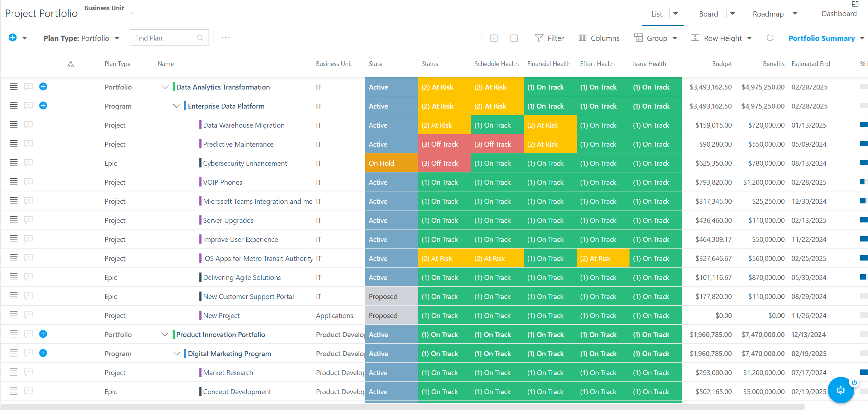Open row menu for Predictive Maintenance
Screen dimensions: 868x410
[x=14, y=143]
